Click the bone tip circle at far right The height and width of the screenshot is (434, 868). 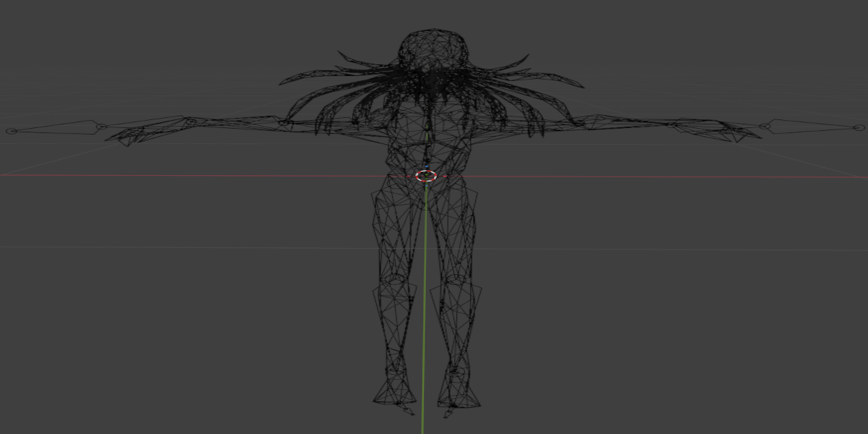tap(859, 127)
